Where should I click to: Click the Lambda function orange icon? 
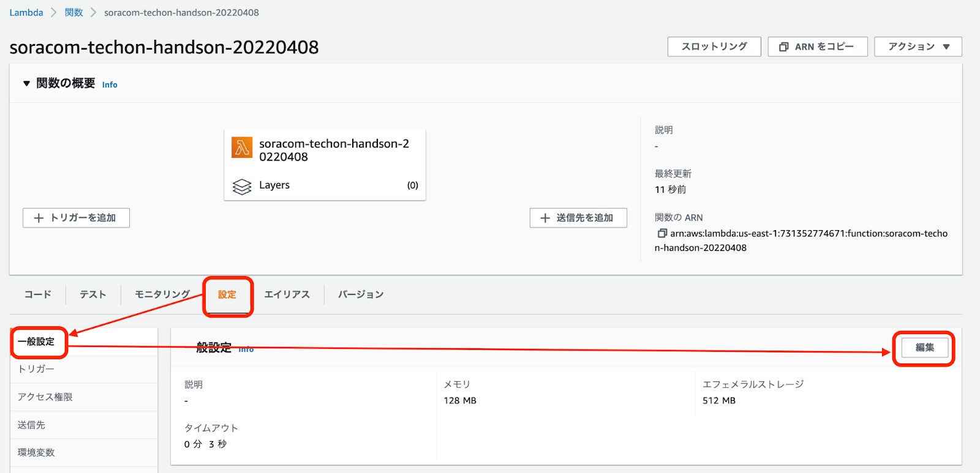pos(242,147)
